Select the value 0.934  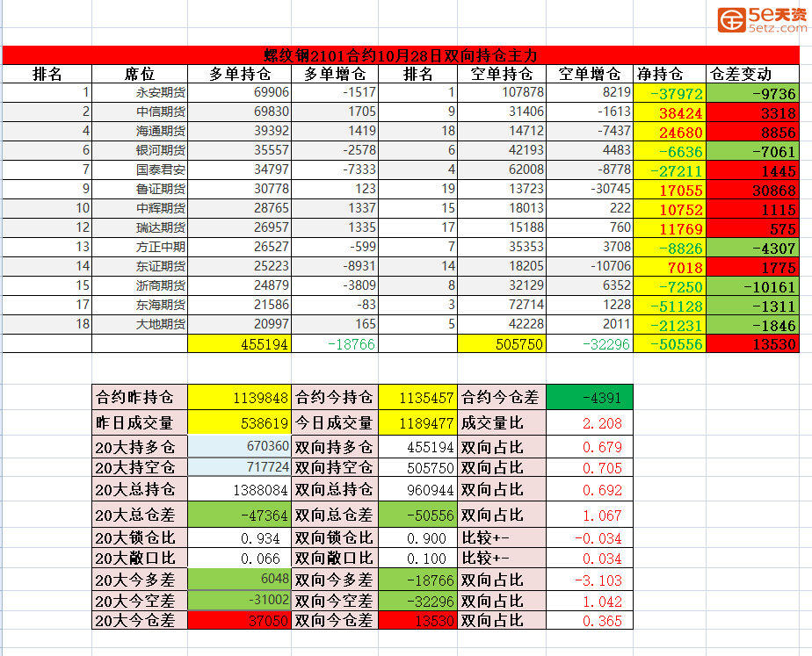pos(240,538)
